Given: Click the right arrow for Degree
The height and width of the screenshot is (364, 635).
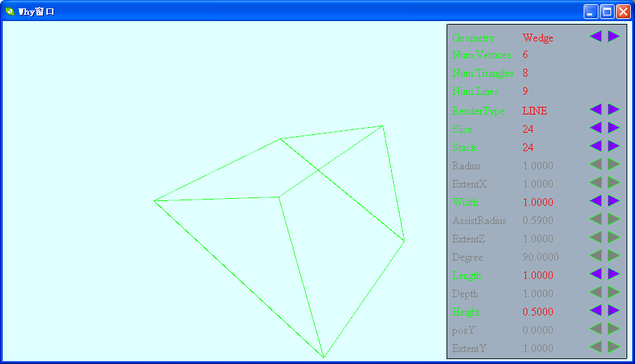Looking at the screenshot, I should [x=614, y=256].
